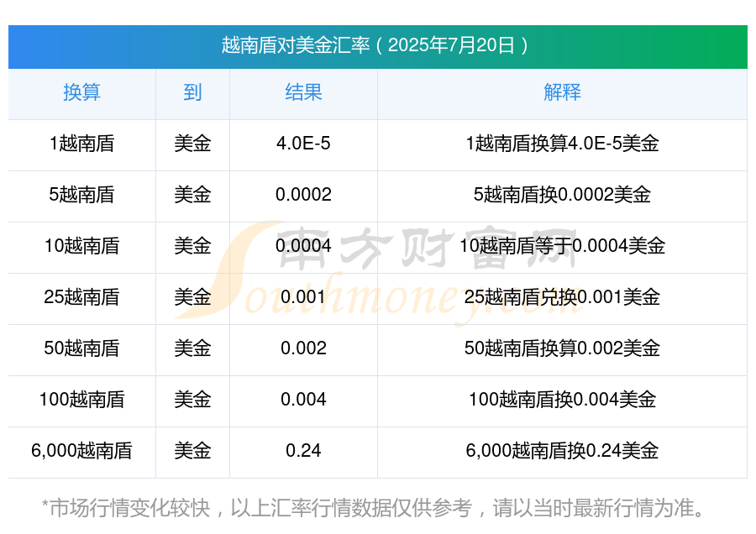The image size is (756, 534).
Task: Click the result value 0.004
Action: click(x=303, y=400)
